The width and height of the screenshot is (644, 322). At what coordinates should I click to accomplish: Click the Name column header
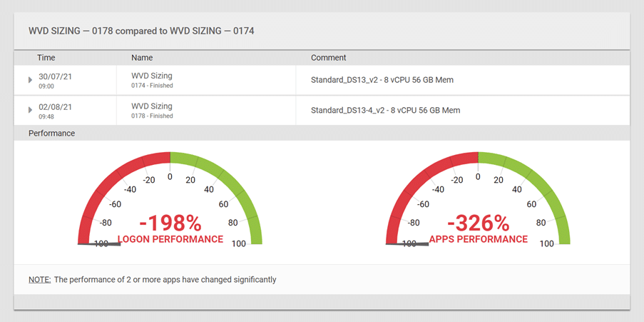point(142,58)
